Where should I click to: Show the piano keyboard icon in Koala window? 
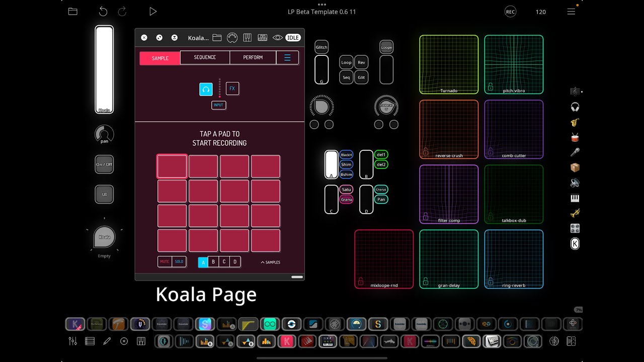coord(247,38)
